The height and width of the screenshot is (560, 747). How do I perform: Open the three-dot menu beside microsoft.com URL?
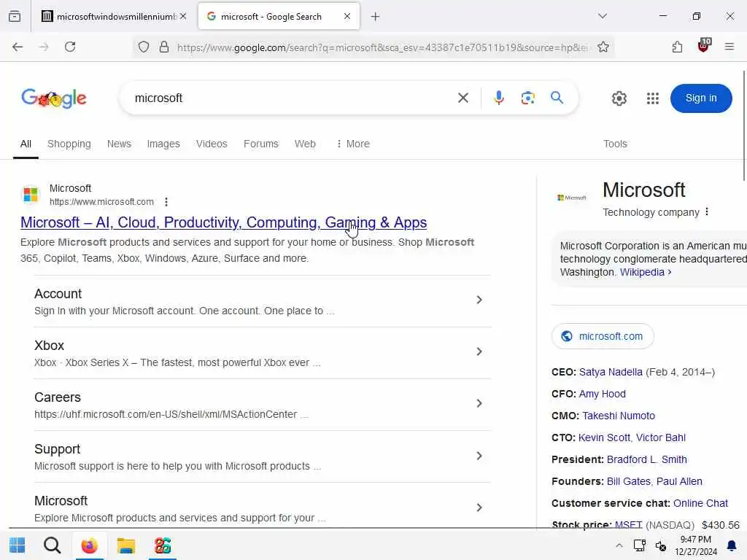[x=166, y=202]
